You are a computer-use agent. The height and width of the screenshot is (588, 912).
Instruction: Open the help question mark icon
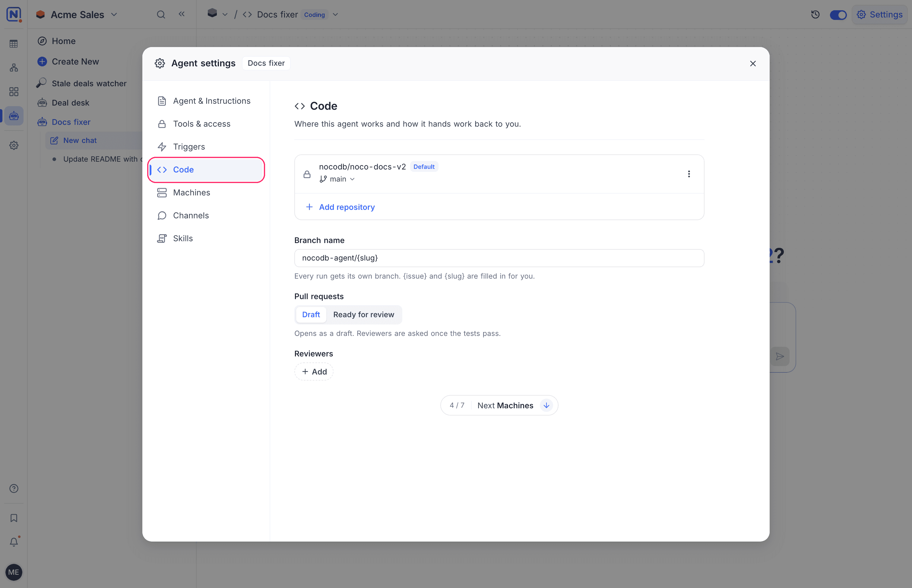14,488
